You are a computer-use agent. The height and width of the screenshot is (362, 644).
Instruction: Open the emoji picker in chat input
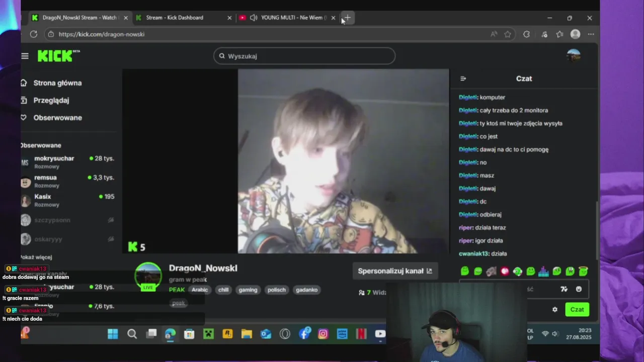point(579,289)
